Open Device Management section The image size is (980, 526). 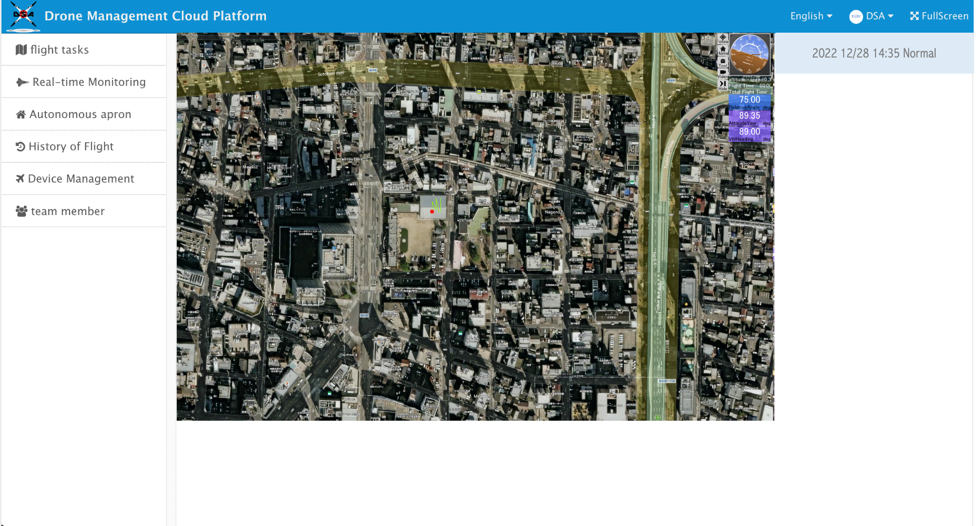coord(81,178)
